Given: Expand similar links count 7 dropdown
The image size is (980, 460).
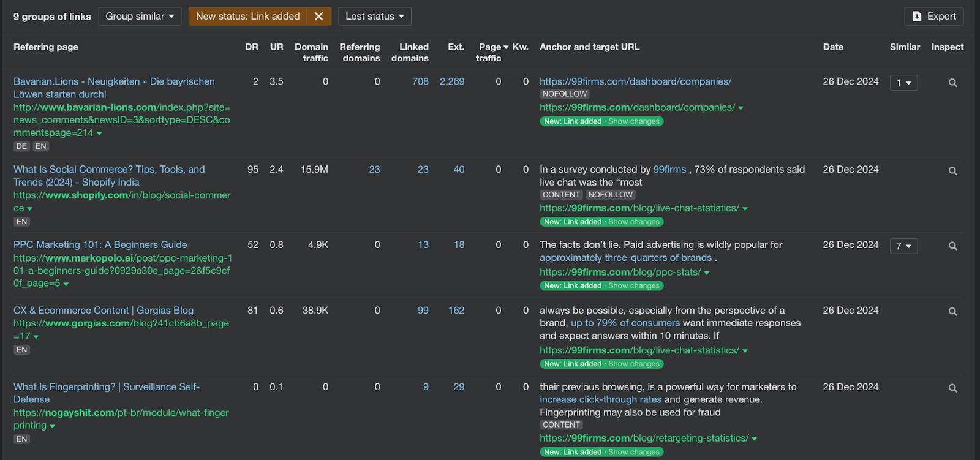Looking at the screenshot, I should [903, 246].
